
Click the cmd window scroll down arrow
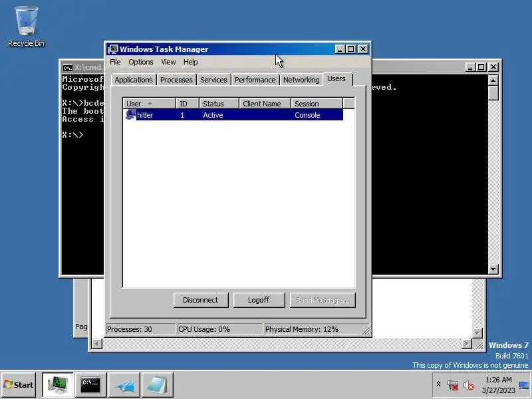(x=493, y=269)
